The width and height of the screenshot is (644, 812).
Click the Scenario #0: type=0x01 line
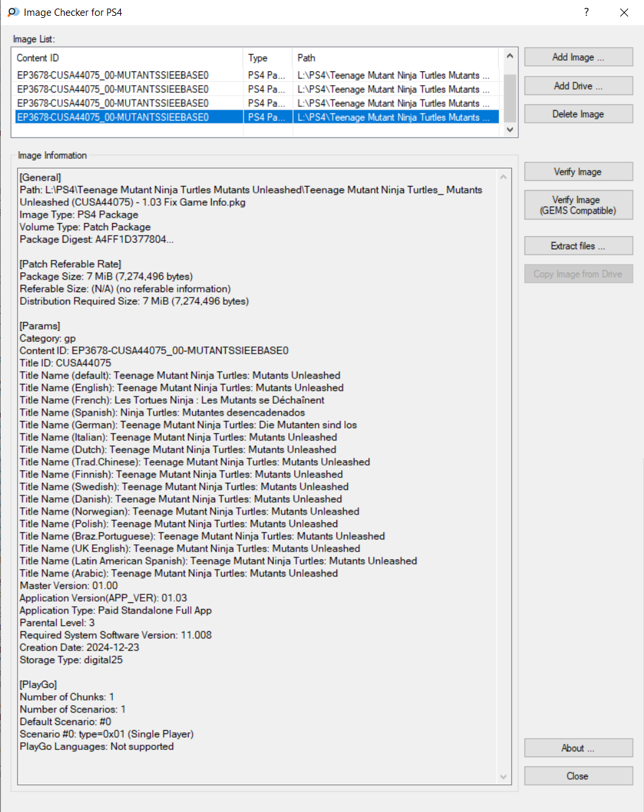[107, 734]
